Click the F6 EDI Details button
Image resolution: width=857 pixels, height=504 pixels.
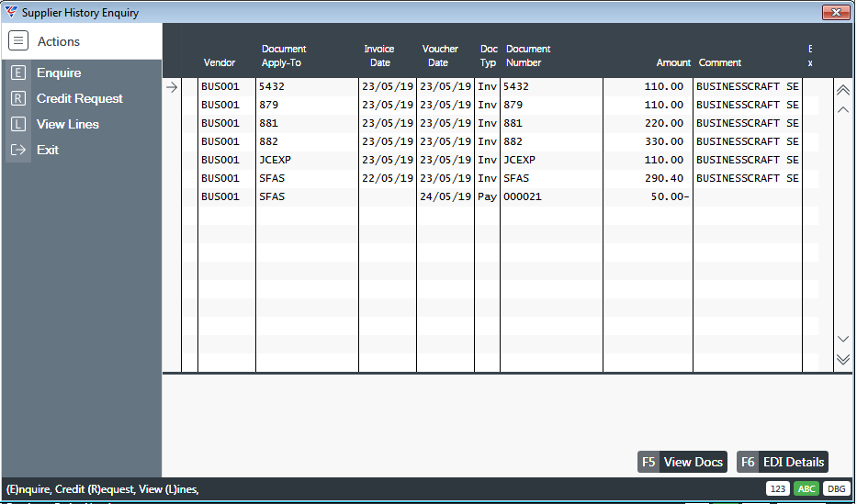782,462
